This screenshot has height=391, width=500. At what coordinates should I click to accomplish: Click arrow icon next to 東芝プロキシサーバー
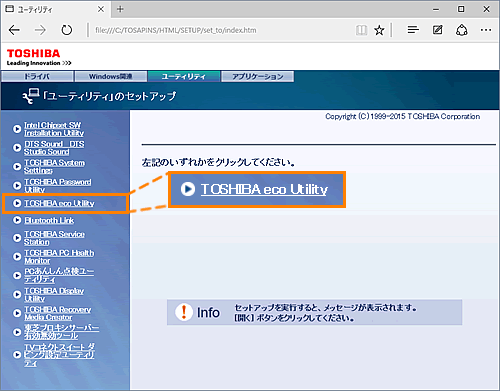tap(17, 332)
